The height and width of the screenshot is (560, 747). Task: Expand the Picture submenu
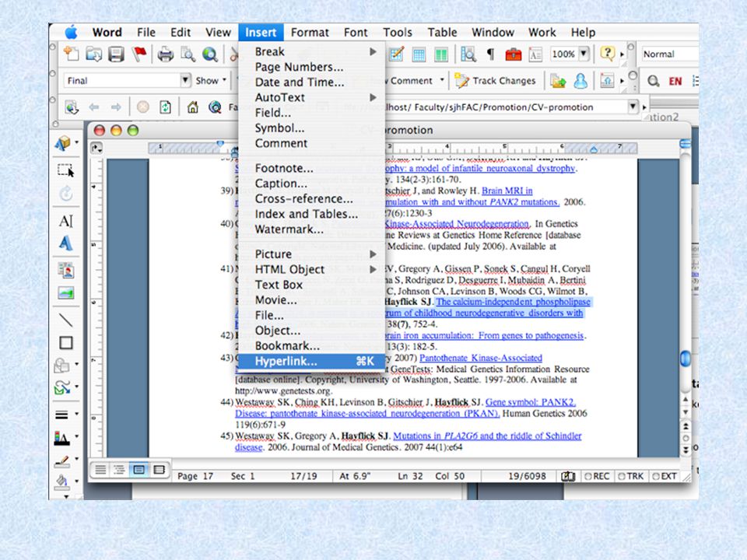[312, 254]
